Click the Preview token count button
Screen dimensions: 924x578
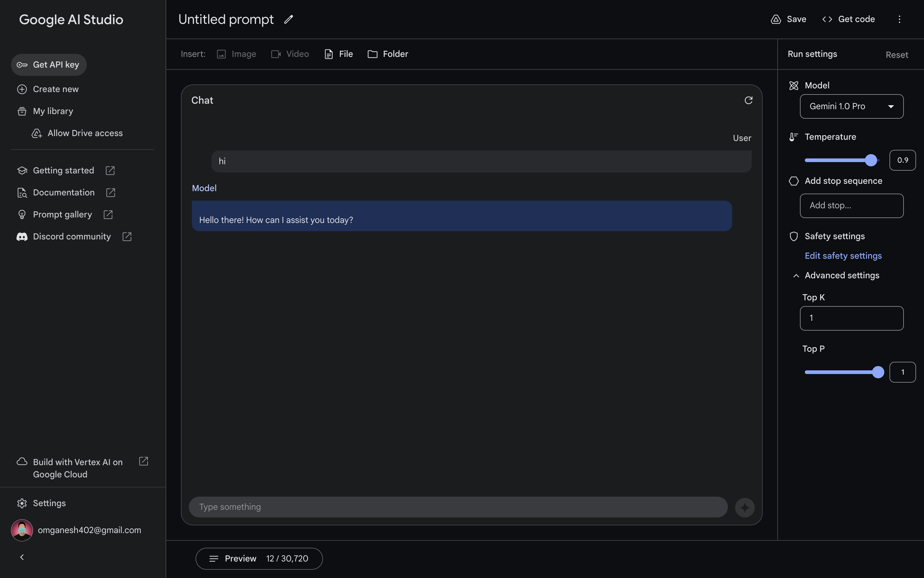[x=259, y=558]
